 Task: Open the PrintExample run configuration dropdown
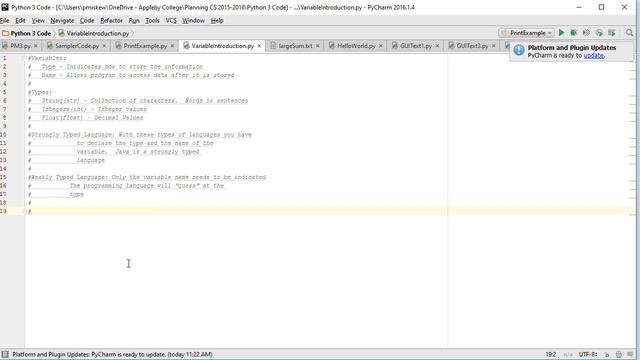pos(527,33)
